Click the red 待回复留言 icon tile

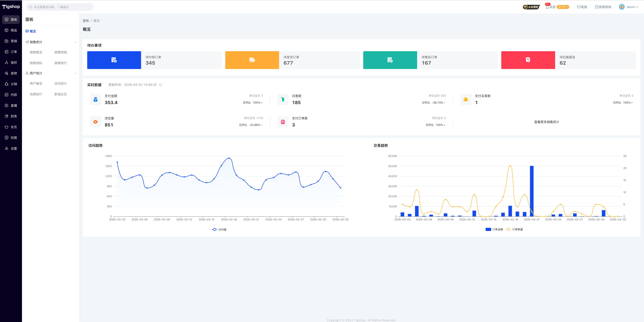click(x=528, y=60)
